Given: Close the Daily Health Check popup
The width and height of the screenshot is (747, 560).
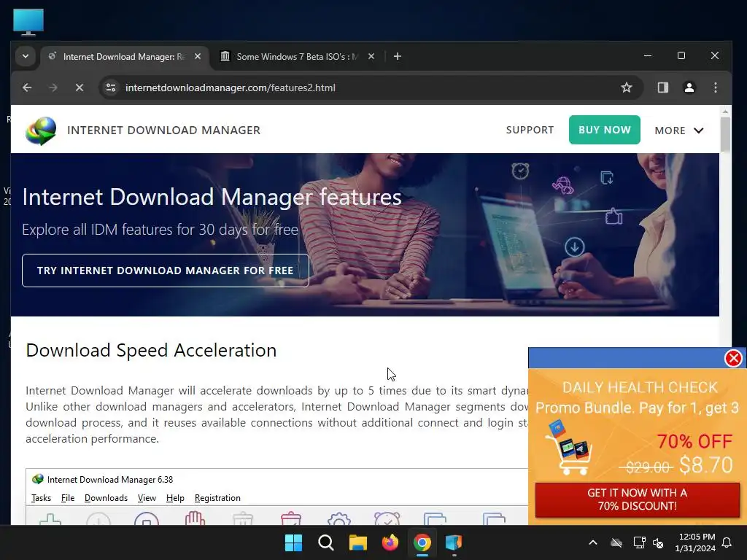Looking at the screenshot, I should click(733, 358).
